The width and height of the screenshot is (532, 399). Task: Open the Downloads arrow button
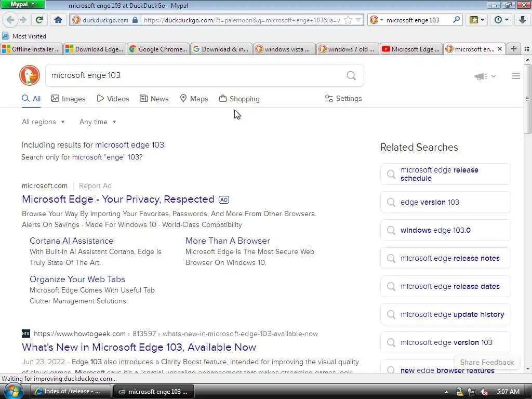click(x=523, y=20)
